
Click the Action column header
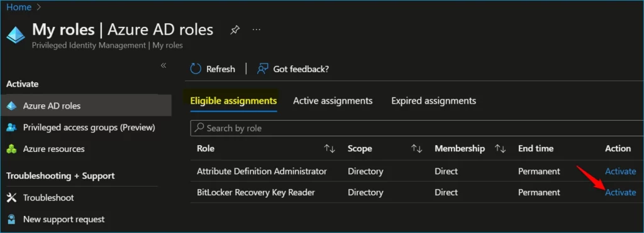618,148
